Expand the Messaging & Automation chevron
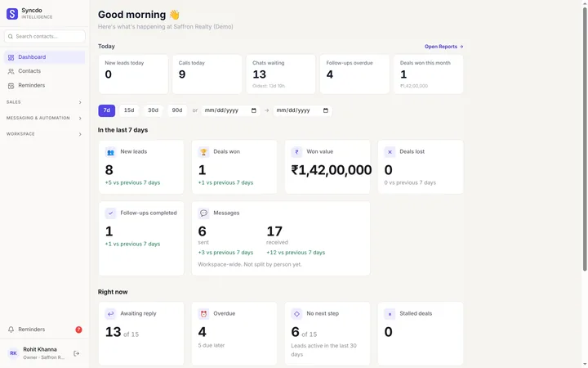Image resolution: width=588 pixels, height=368 pixels. (80, 119)
